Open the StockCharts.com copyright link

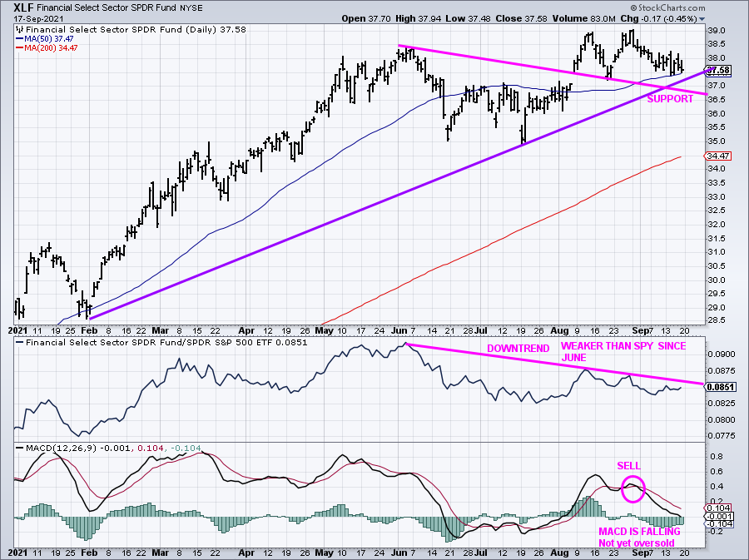tap(667, 7)
